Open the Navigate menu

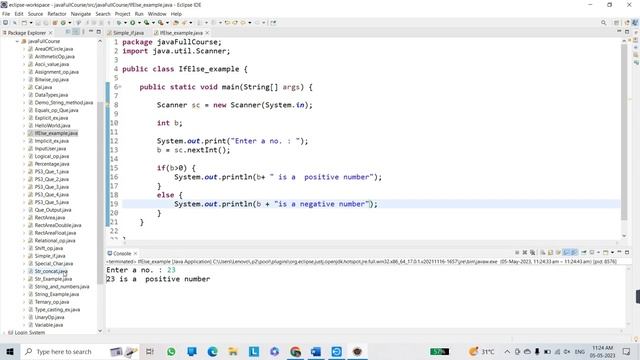click(81, 14)
